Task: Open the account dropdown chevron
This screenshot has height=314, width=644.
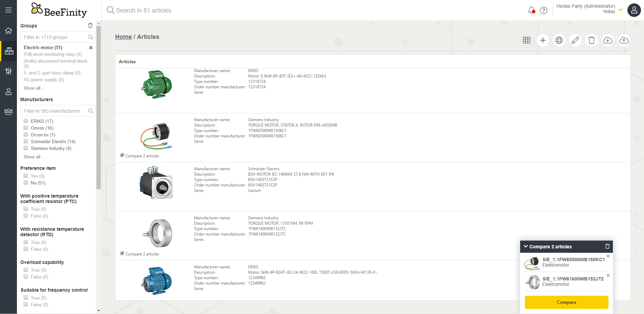Action: pos(621,10)
